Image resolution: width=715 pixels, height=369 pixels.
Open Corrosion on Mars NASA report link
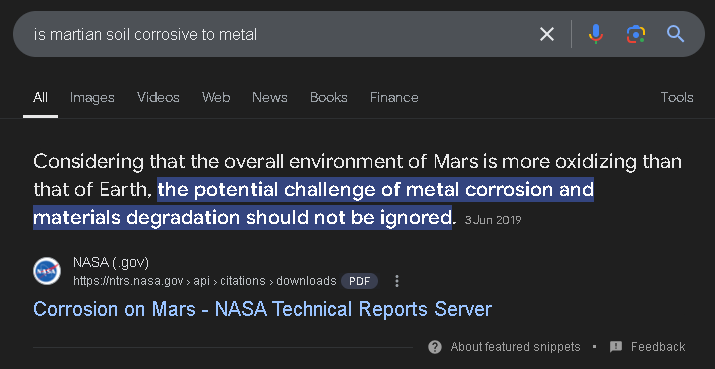263,309
